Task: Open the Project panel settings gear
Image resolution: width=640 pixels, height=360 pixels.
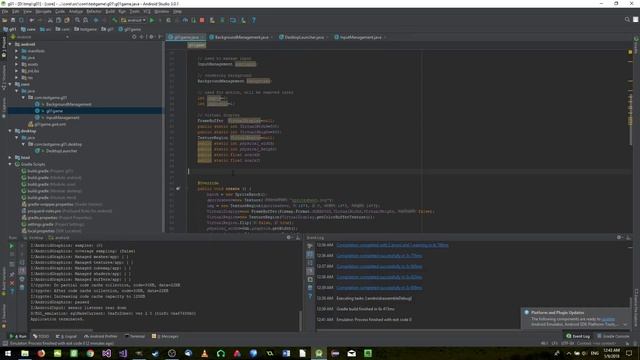Action: coord(151,37)
